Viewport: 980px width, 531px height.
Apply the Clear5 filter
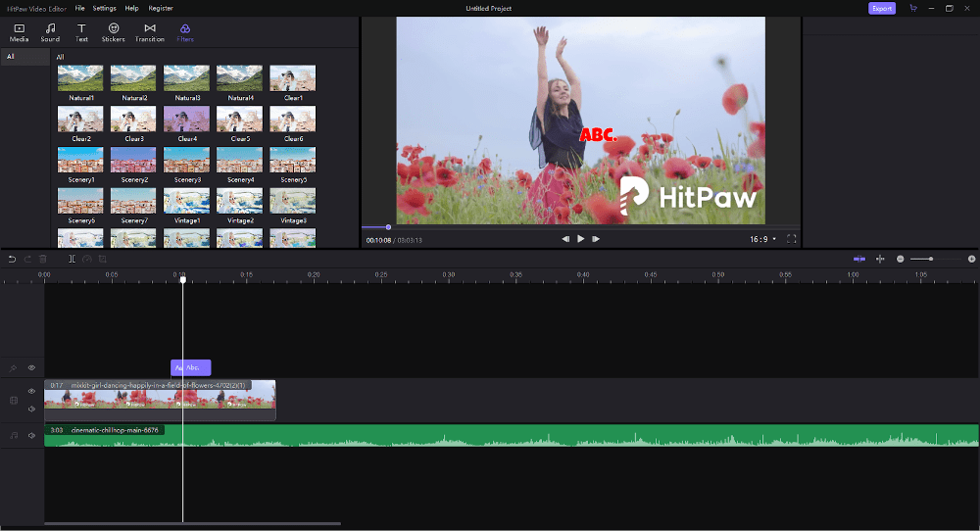tap(240, 119)
